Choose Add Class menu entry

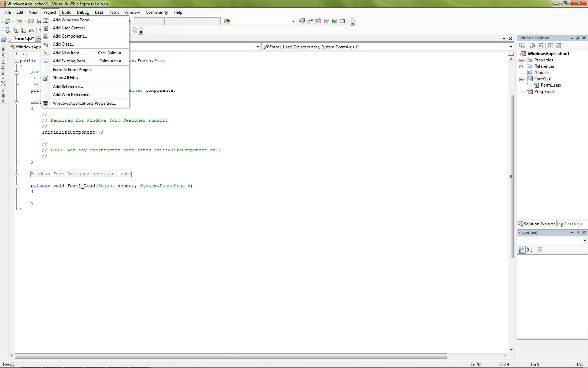tap(85, 44)
